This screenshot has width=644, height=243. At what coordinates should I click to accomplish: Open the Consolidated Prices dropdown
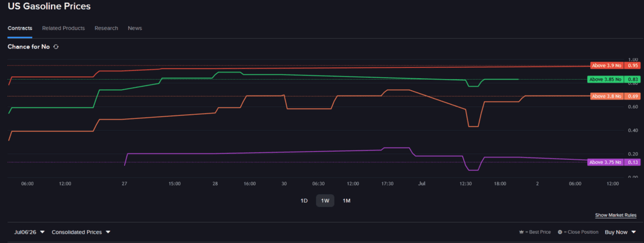click(x=81, y=232)
